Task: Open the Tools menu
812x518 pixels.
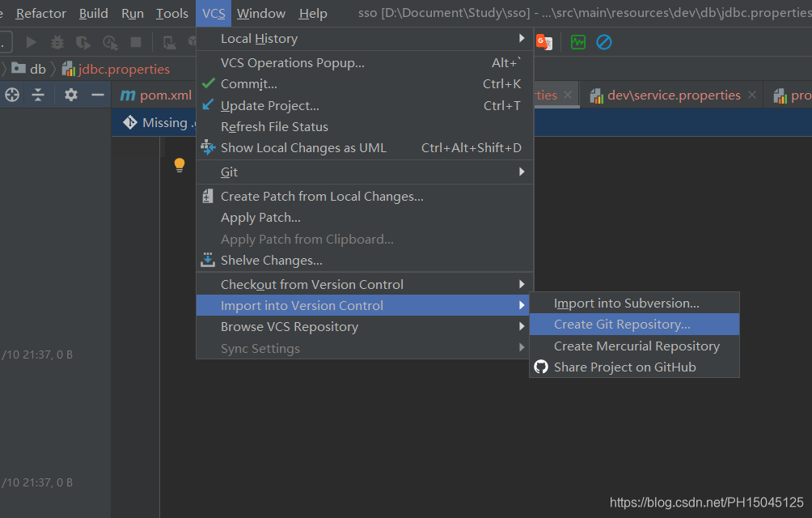Action: (172, 14)
